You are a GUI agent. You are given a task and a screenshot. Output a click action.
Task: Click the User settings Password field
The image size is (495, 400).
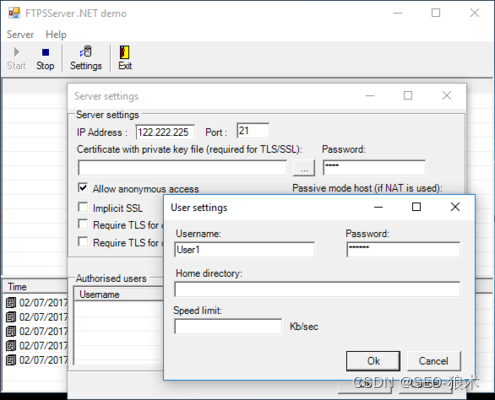click(x=403, y=249)
